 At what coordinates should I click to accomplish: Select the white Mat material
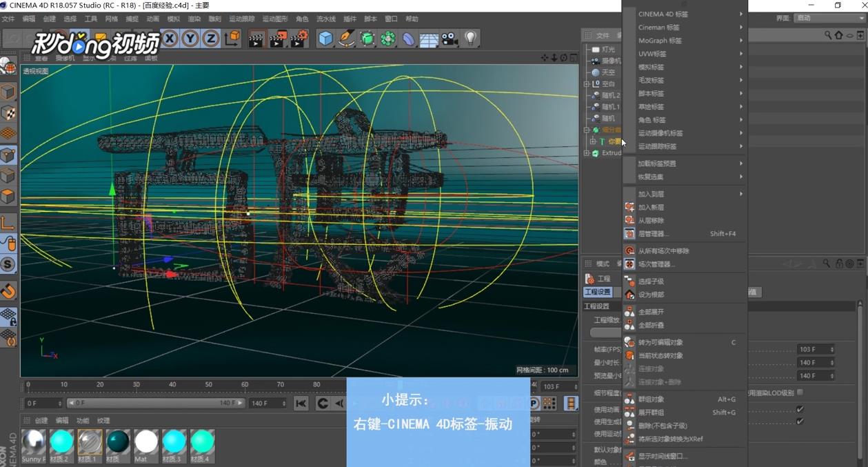coord(146,446)
